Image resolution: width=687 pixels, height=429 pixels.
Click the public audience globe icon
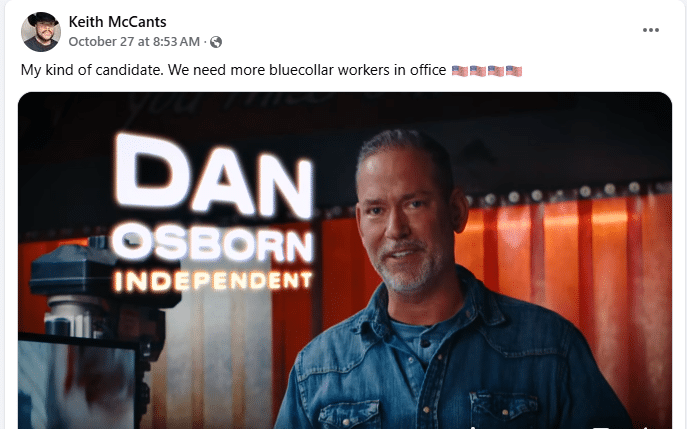tap(216, 42)
